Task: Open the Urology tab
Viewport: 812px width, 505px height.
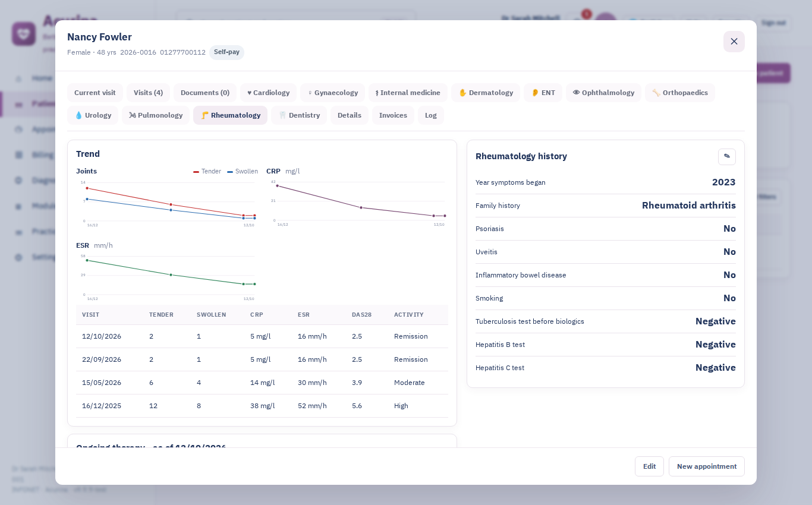Action: coord(93,115)
